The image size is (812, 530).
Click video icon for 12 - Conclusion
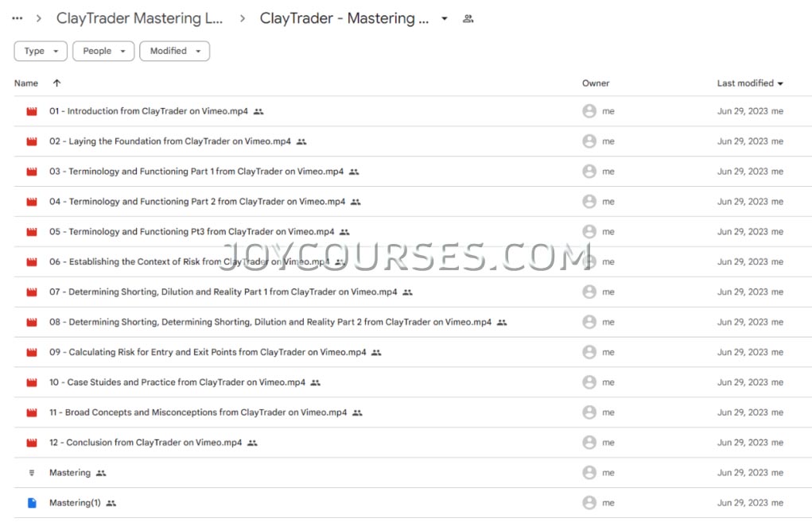(32, 443)
